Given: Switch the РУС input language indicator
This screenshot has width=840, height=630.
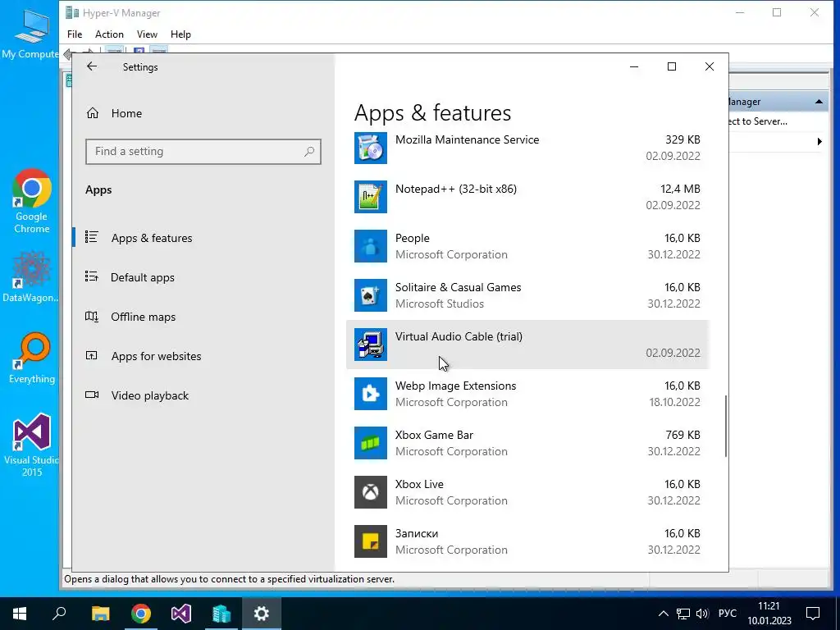Looking at the screenshot, I should 728,614.
